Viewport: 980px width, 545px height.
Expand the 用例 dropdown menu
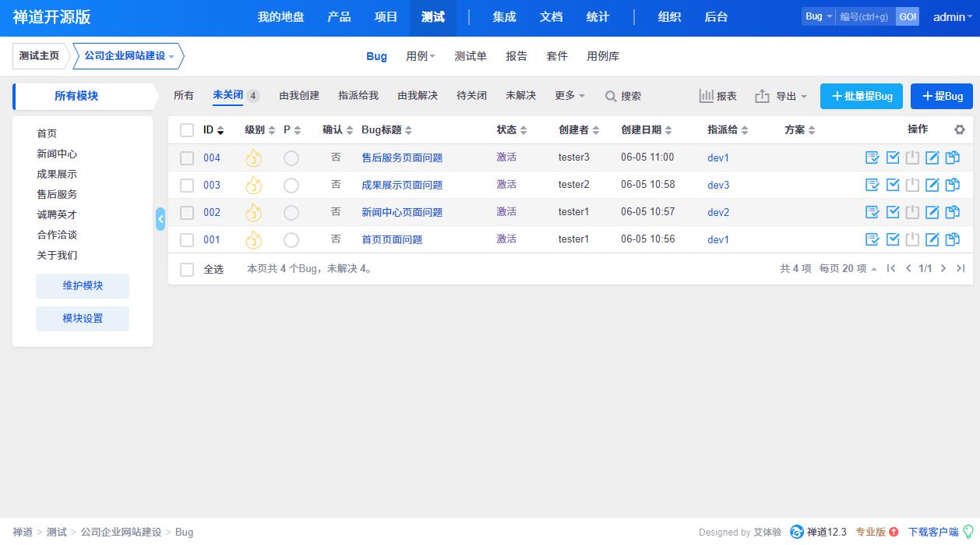click(x=421, y=56)
